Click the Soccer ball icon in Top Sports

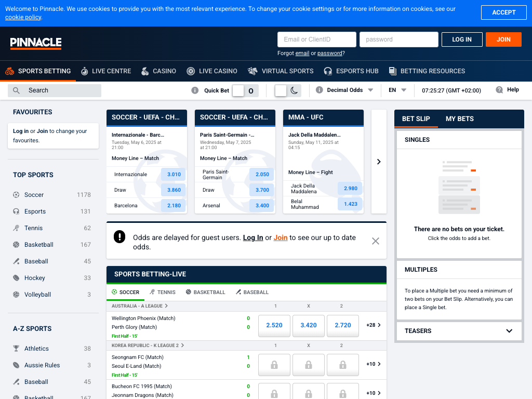(x=16, y=195)
